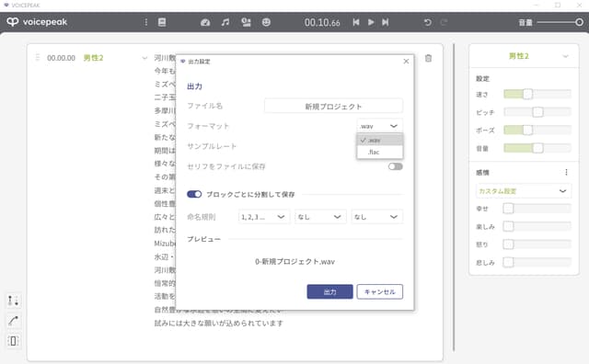Redo the last action
This screenshot has width=589, height=364.
coord(444,22)
